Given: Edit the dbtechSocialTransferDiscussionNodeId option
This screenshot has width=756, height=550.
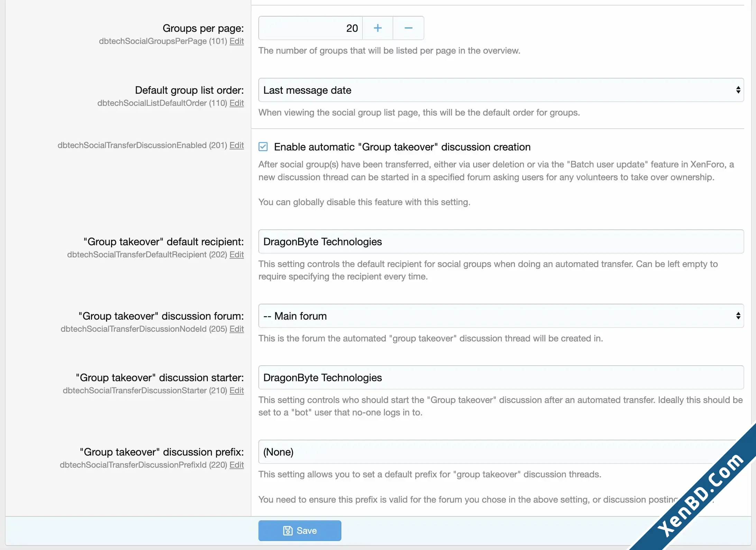Looking at the screenshot, I should 237,329.
